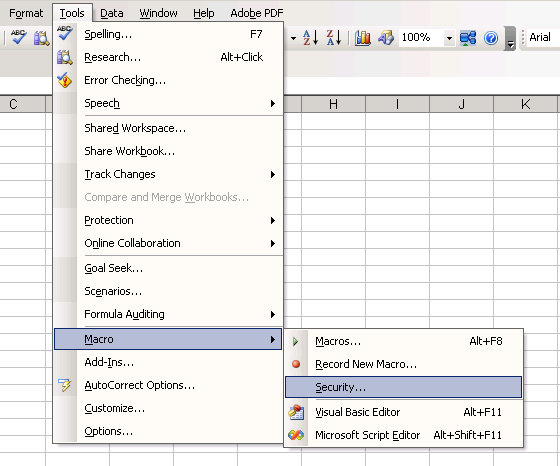The image size is (560, 466).
Task: Click the Drawing toolbar icon
Action: coord(386,37)
